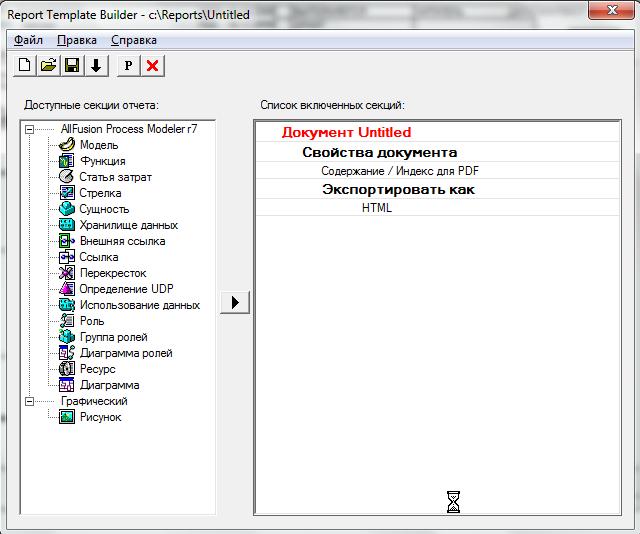Screen dimensions: 640x534
Task: Select the Сущность tree label
Action: point(104,209)
